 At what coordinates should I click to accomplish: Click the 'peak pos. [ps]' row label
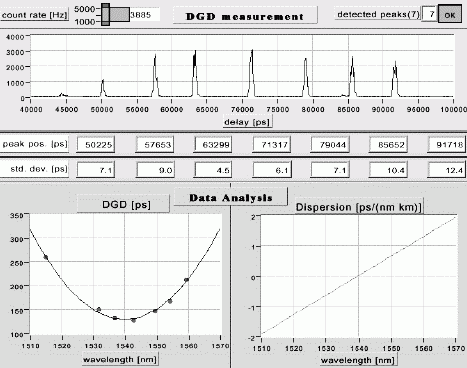35,144
